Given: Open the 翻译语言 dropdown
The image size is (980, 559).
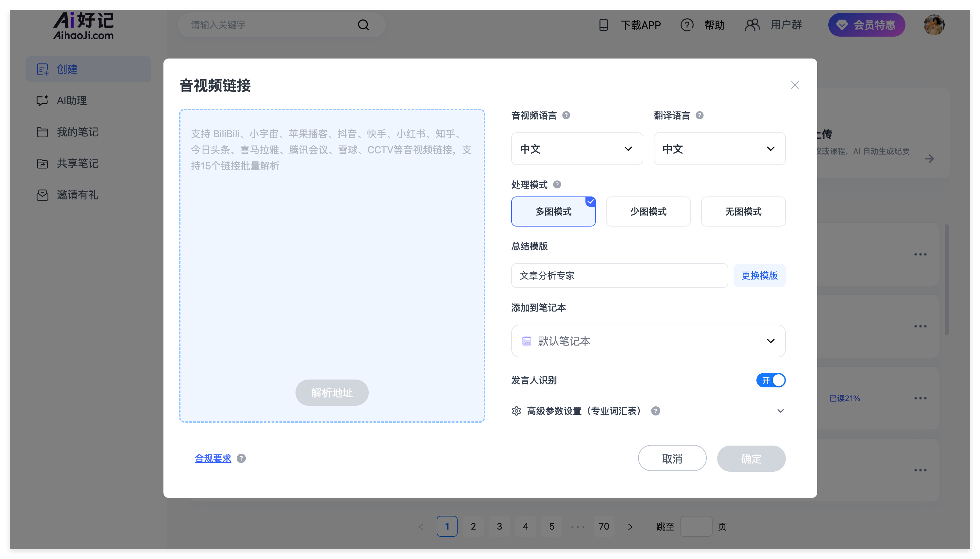Looking at the screenshot, I should coord(719,149).
